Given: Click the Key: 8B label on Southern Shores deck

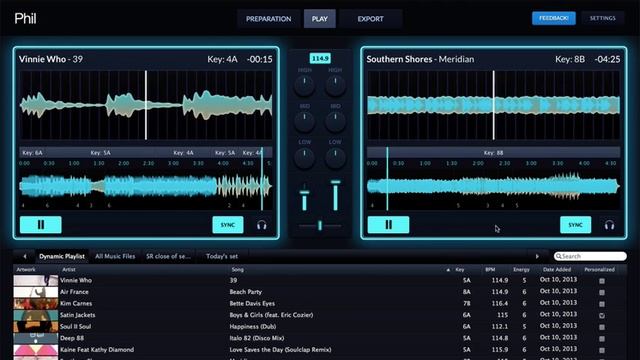Looking at the screenshot, I should pos(570,59).
